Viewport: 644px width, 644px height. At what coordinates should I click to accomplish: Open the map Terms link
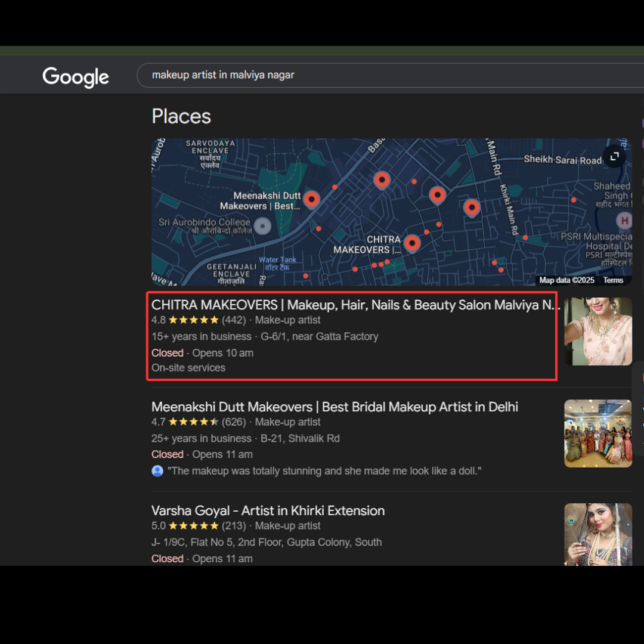[x=613, y=280]
